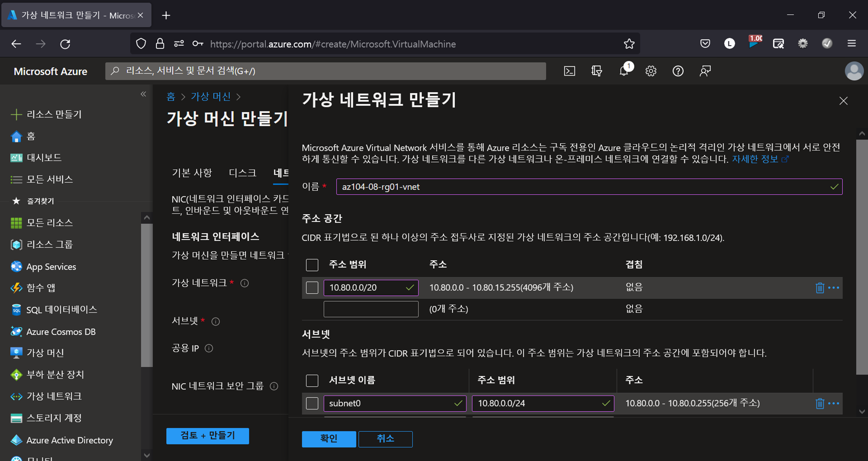This screenshot has height=461, width=868.
Task: Open 모든 리소스 in the sidebar
Action: 41,223
